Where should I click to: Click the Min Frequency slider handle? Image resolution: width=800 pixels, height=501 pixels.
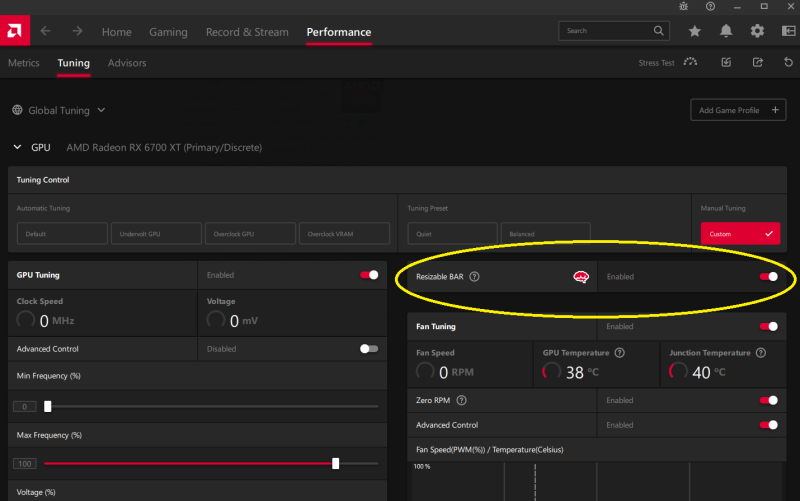(x=47, y=407)
